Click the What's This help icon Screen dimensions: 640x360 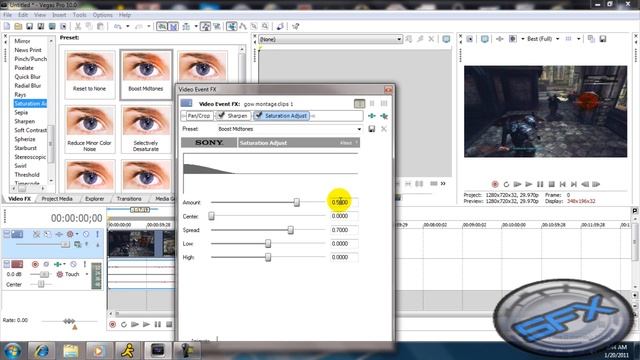pyautogui.click(x=296, y=27)
